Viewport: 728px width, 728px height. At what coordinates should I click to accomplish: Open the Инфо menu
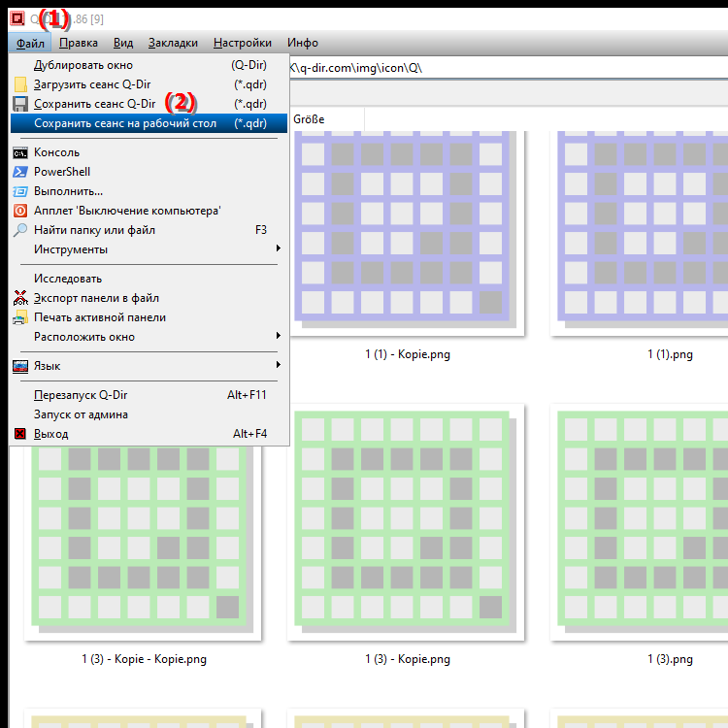coord(302,43)
